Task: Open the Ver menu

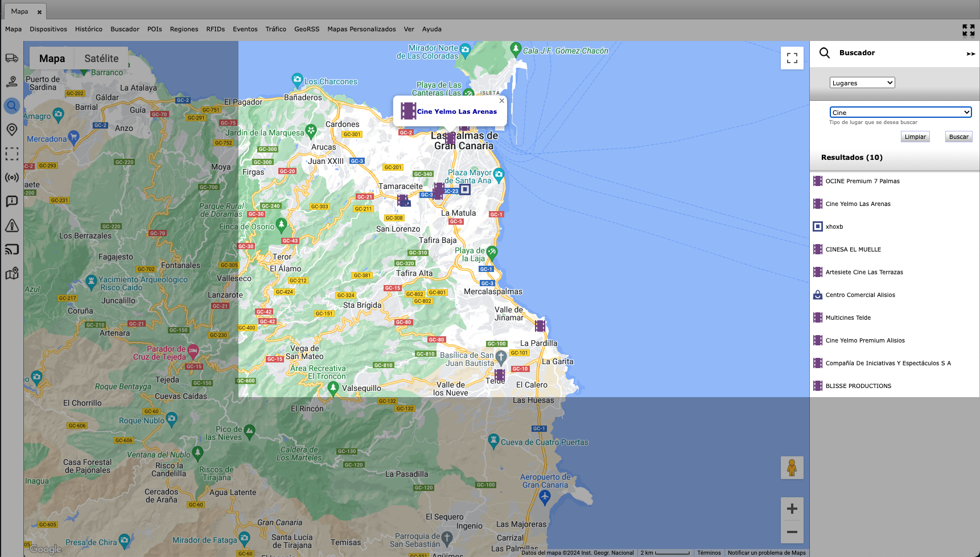Action: click(x=409, y=29)
